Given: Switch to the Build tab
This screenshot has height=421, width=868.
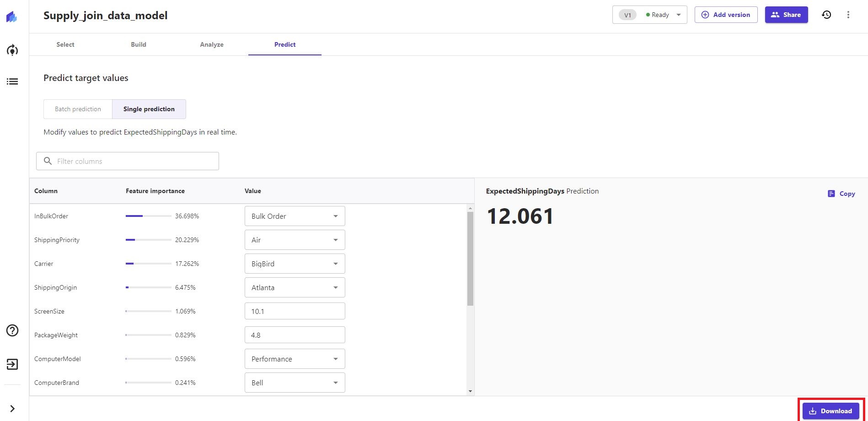Looking at the screenshot, I should tap(139, 44).
